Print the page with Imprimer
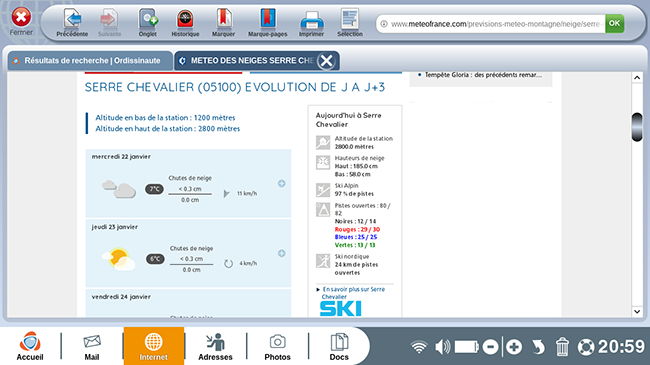 [311, 23]
